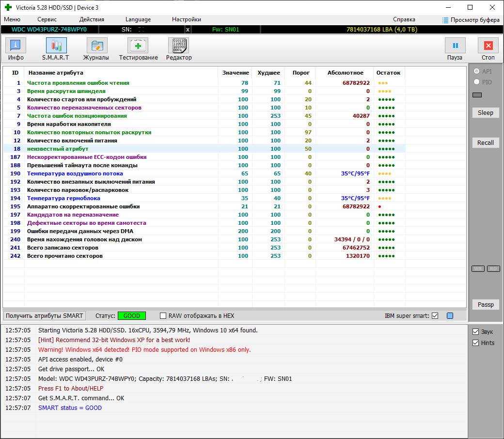
Task: Click the blue square color indicator
Action: tap(450, 316)
